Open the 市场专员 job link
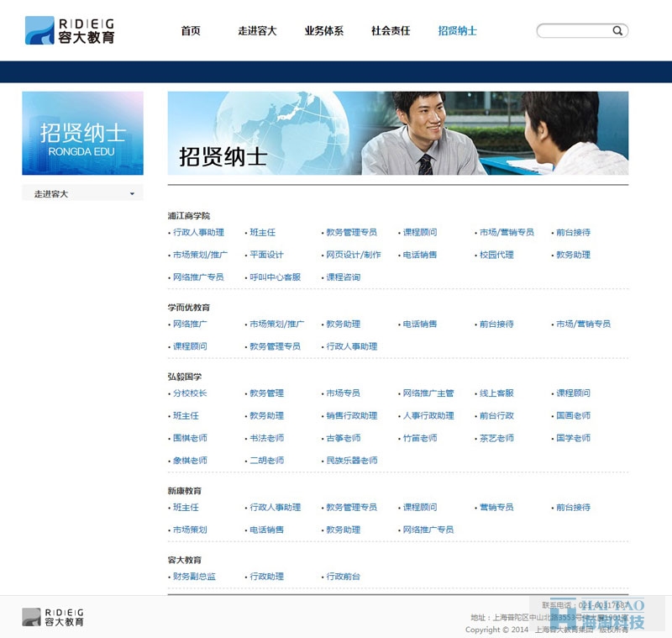This screenshot has height=638, width=672. [x=343, y=393]
